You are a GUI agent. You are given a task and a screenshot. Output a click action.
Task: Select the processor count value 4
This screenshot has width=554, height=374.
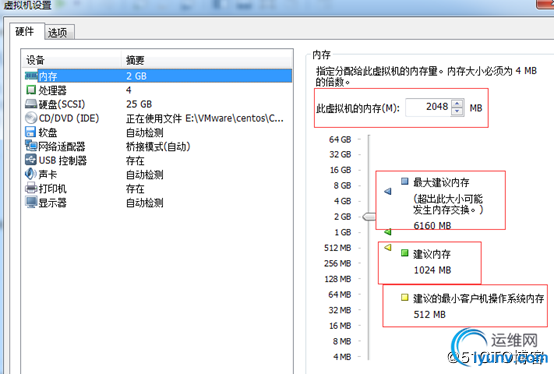(129, 90)
